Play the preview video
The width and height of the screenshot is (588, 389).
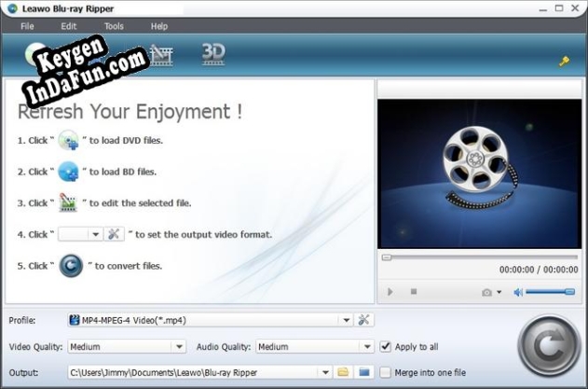pyautogui.click(x=390, y=292)
